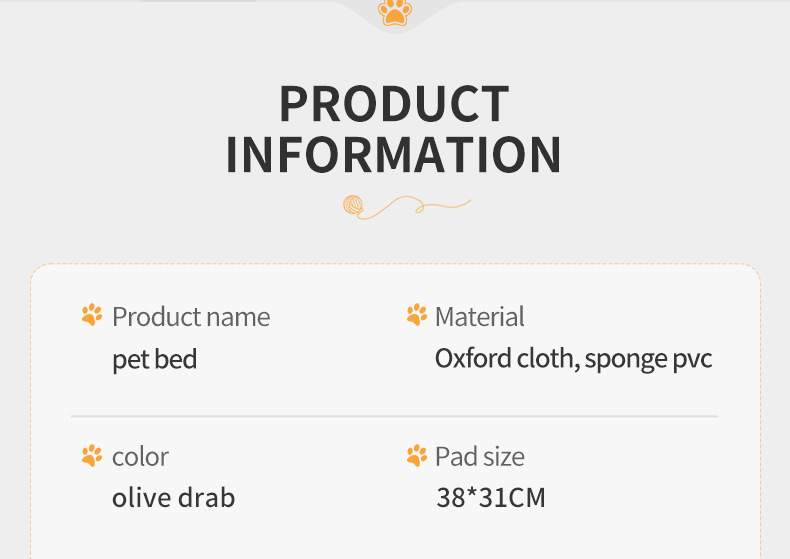Select the Pad size label
The width and height of the screenshot is (790, 559).
tap(480, 457)
